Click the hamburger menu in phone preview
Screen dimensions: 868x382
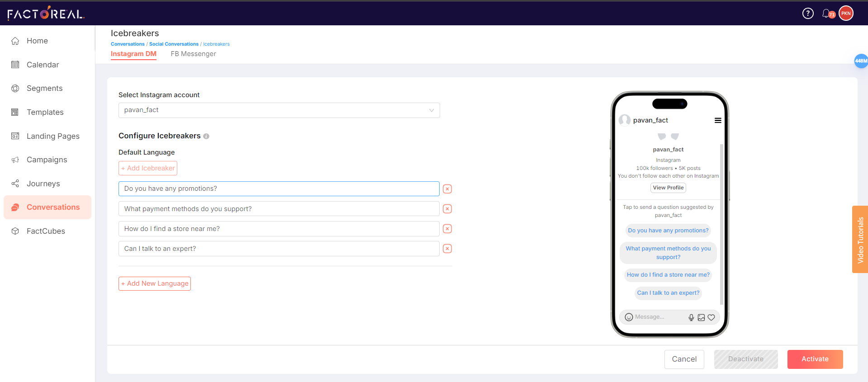718,120
